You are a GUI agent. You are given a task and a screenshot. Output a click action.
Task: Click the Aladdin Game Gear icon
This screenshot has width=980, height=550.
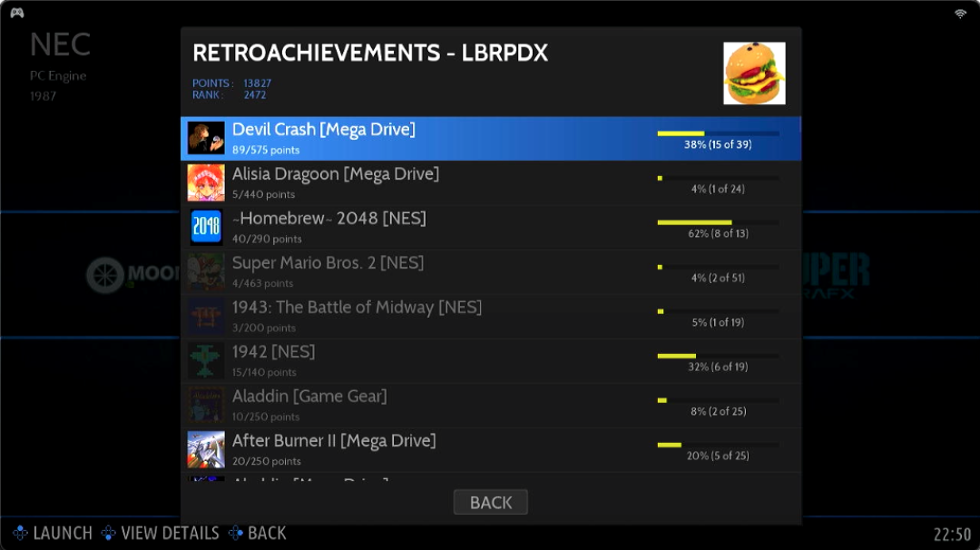click(x=206, y=405)
